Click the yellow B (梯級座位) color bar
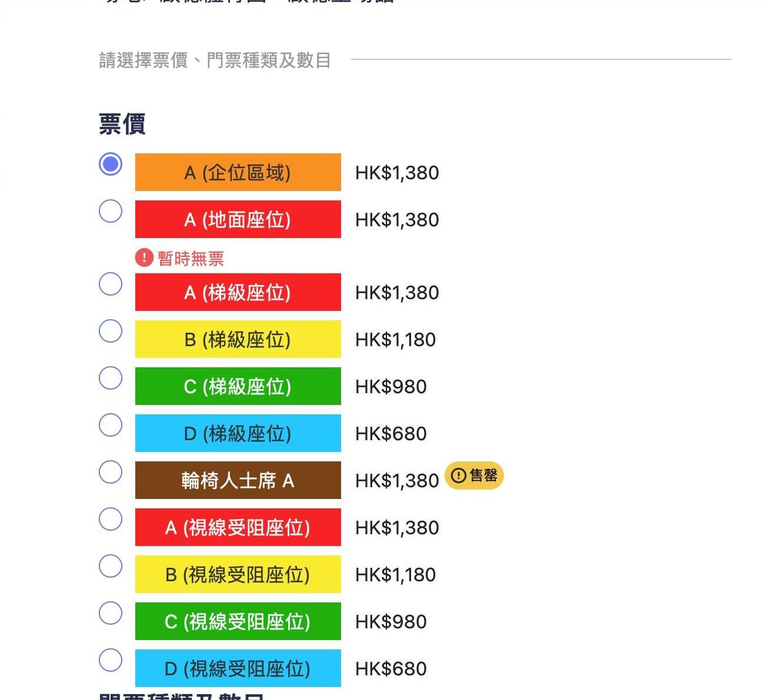 (238, 339)
